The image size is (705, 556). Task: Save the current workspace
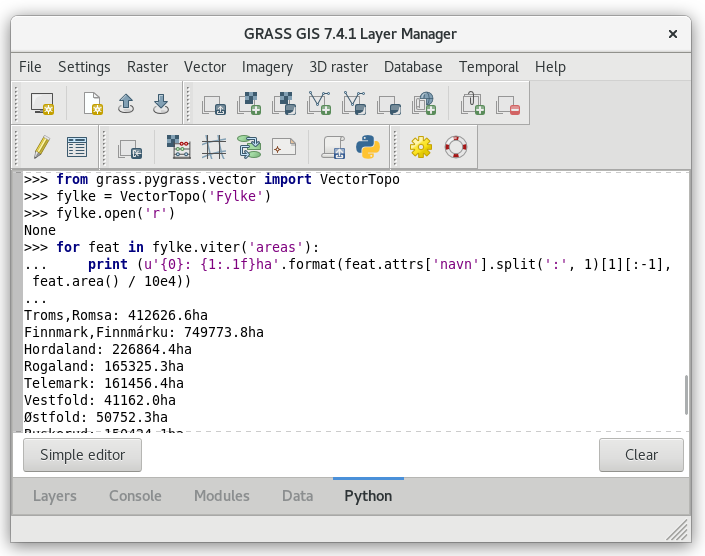[161, 103]
